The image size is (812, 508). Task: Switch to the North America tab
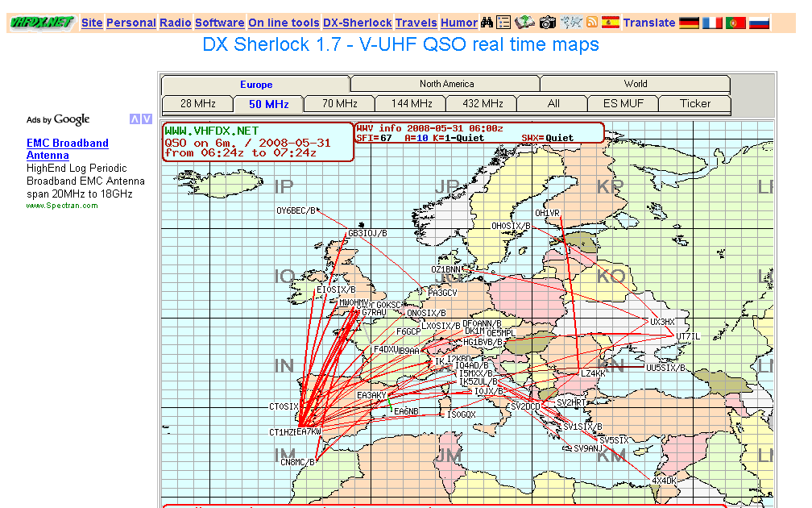point(445,83)
